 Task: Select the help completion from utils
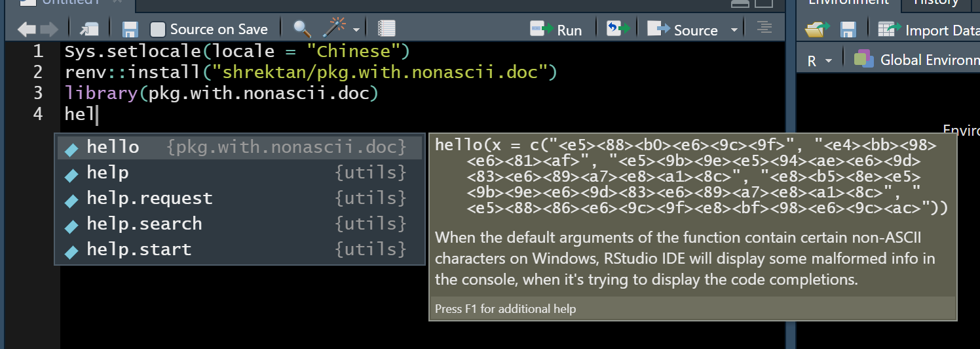coord(239,173)
